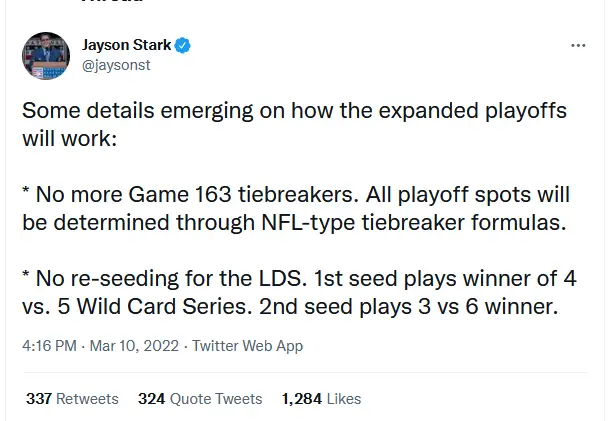
Task: Open the Retweets list label
Action: click(x=87, y=398)
